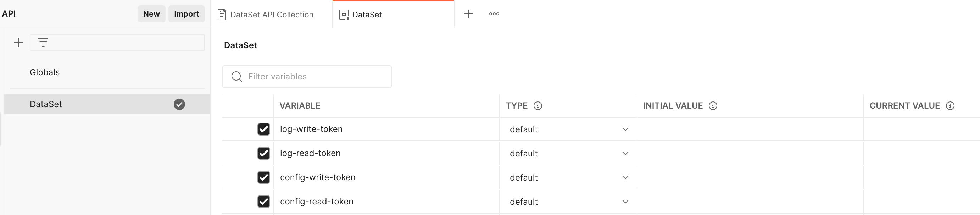Open a new tab with plus icon
The image size is (980, 215).
click(x=468, y=14)
